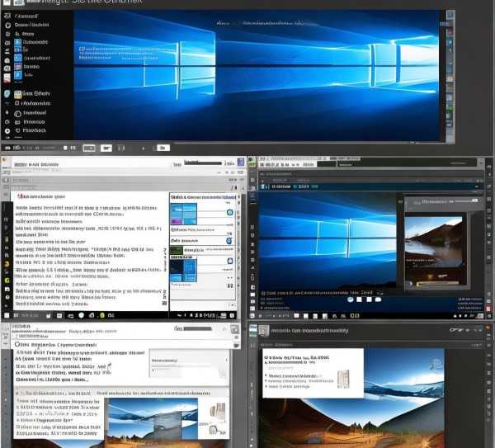Image resolution: width=495 pixels, height=448 pixels.
Task: Adjust the slider atop the floating mountain photo panel
Action: [465, 200]
